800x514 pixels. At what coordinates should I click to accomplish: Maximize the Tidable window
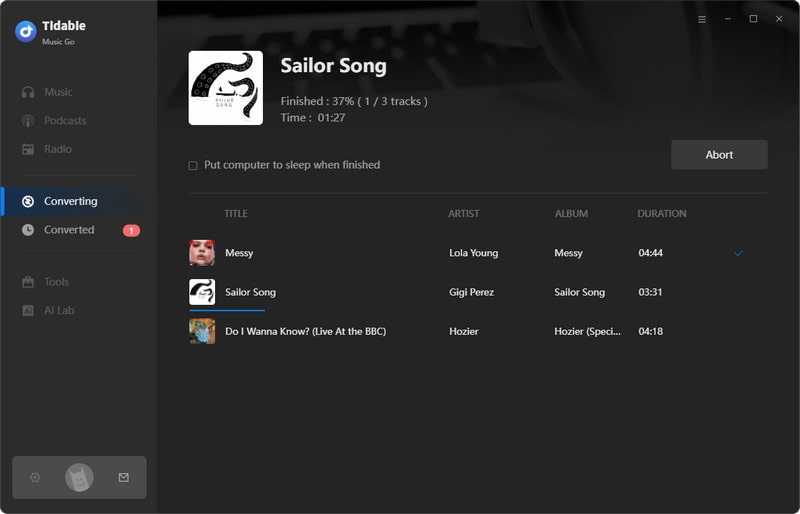point(753,19)
